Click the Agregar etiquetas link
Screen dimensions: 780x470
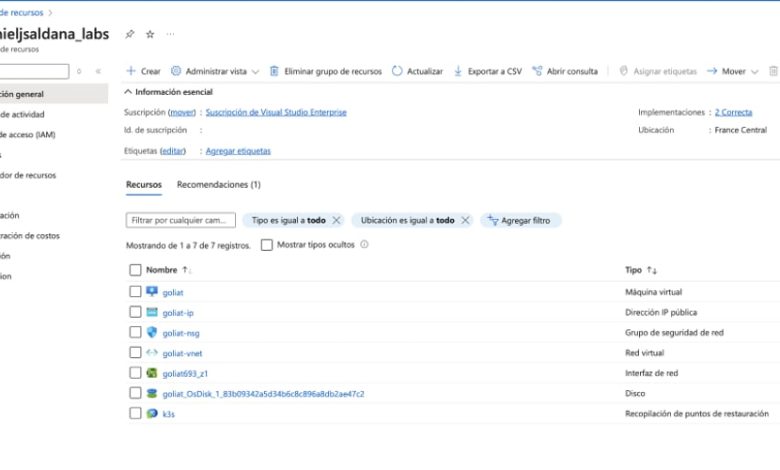(x=238, y=151)
